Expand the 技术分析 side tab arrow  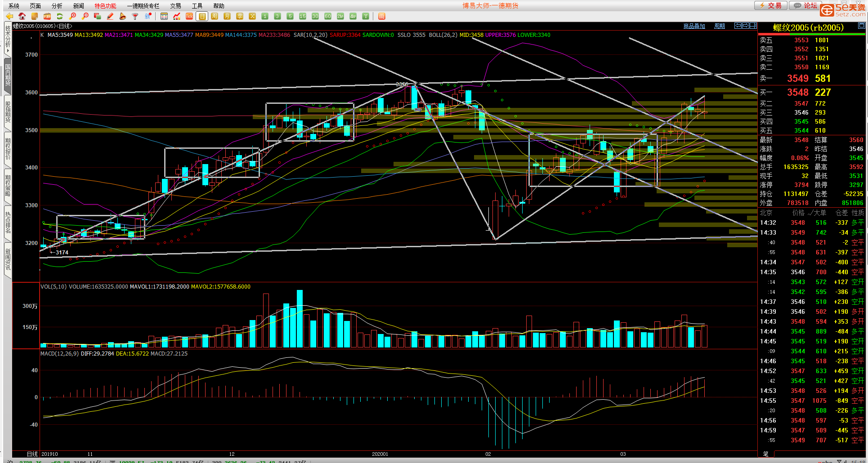coord(8,51)
